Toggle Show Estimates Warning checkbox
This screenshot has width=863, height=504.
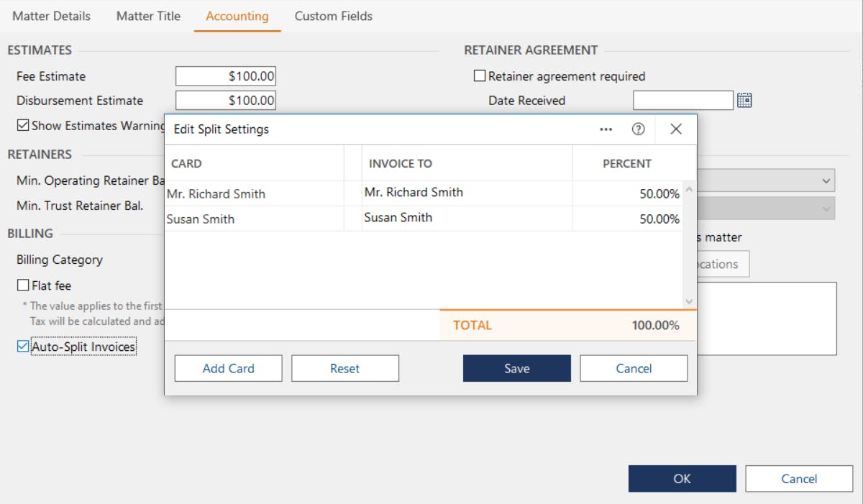pos(23,126)
